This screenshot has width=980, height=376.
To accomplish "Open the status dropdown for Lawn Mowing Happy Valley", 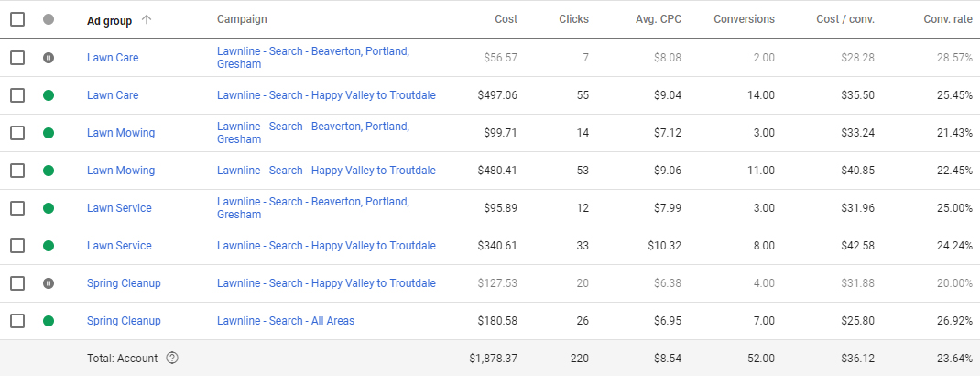I will [x=49, y=171].
